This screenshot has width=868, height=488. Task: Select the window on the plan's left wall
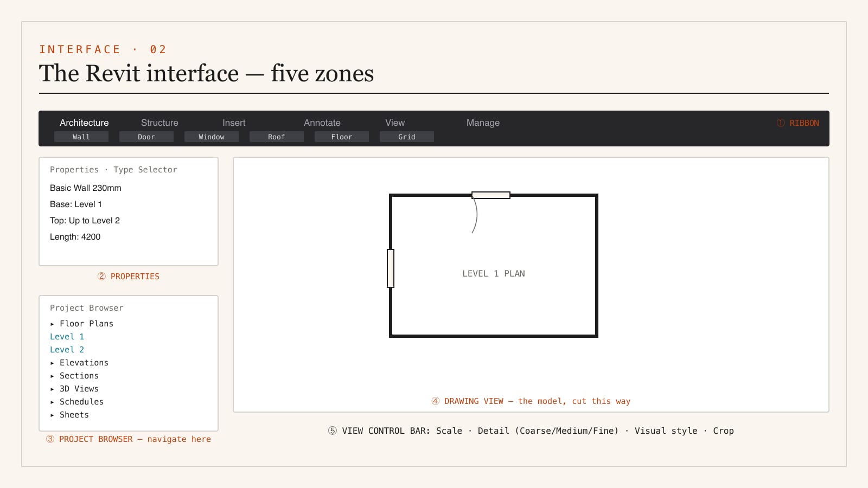[x=391, y=268]
